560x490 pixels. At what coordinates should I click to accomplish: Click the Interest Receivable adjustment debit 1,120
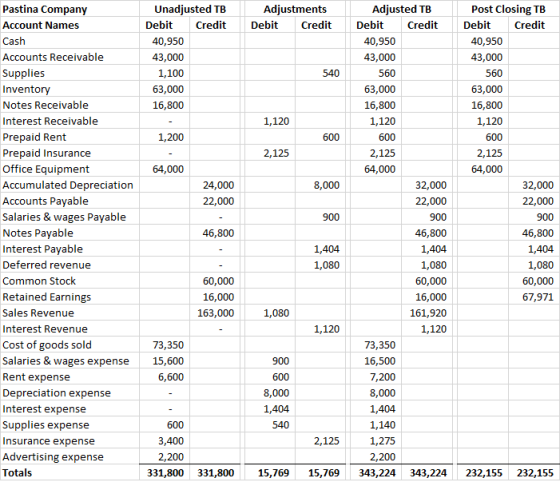click(x=270, y=121)
